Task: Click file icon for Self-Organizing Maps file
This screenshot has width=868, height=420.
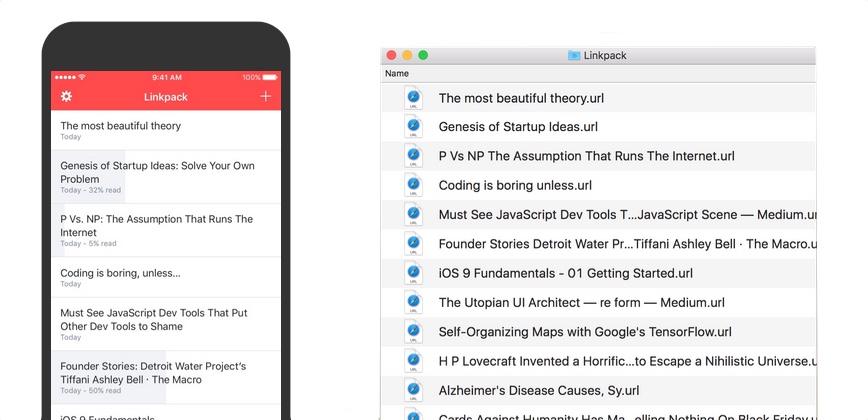Action: [413, 331]
